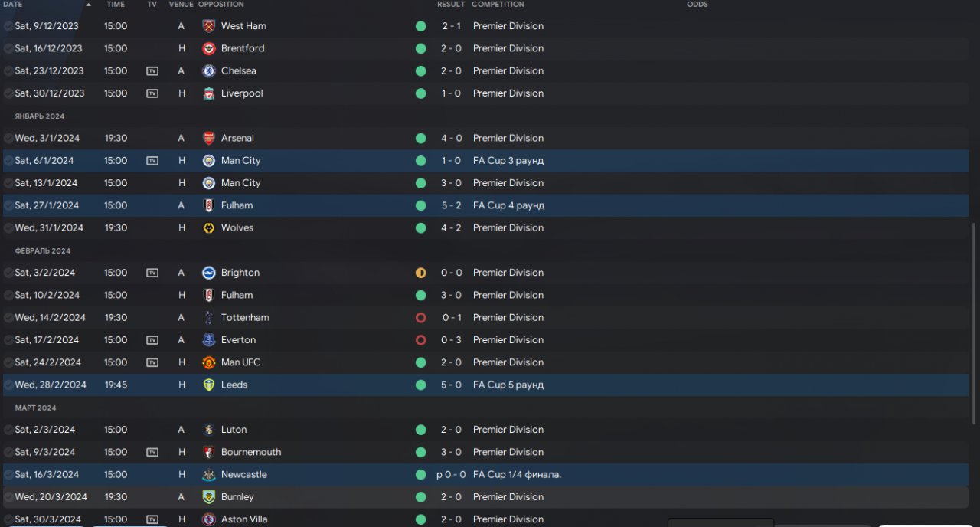Screen dimensions: 980x527
Task: Click the Liverpool club crest icon
Action: [x=208, y=93]
